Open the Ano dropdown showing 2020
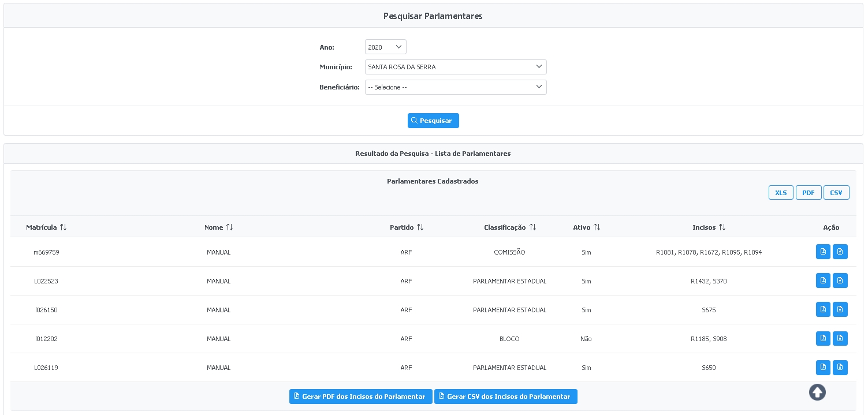 click(385, 47)
